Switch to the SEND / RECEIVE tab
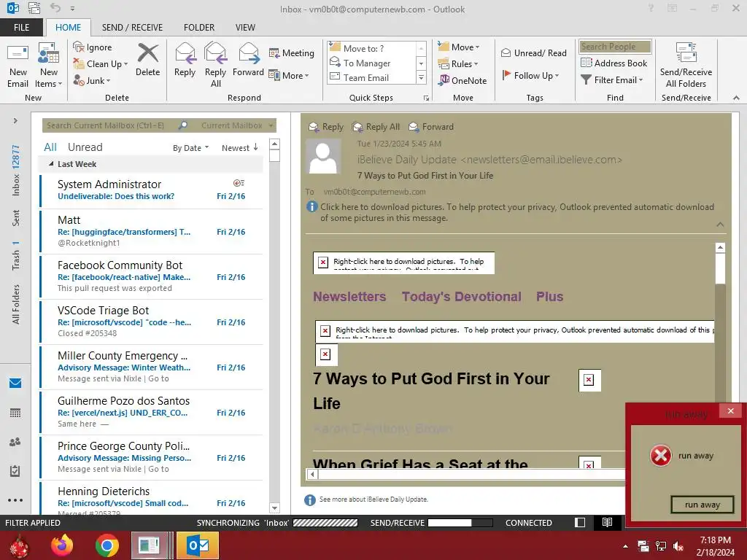This screenshot has width=747, height=560. coord(132,28)
